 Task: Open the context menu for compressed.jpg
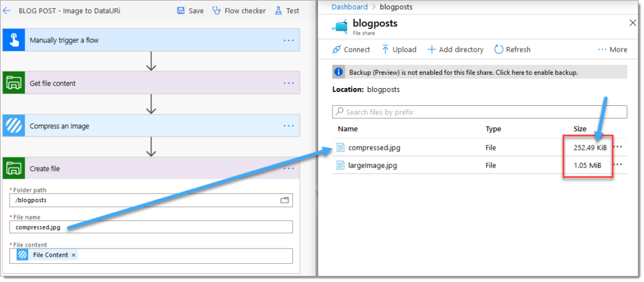pyautogui.click(x=618, y=147)
